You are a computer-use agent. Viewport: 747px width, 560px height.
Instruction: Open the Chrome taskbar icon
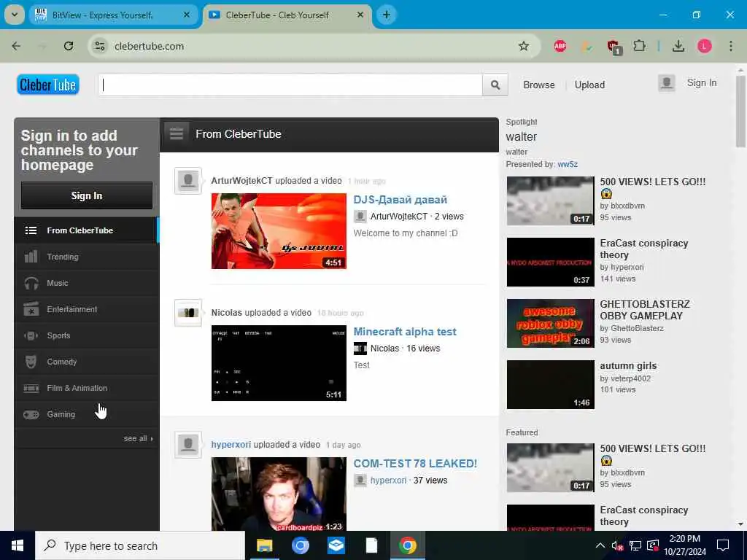(408, 545)
